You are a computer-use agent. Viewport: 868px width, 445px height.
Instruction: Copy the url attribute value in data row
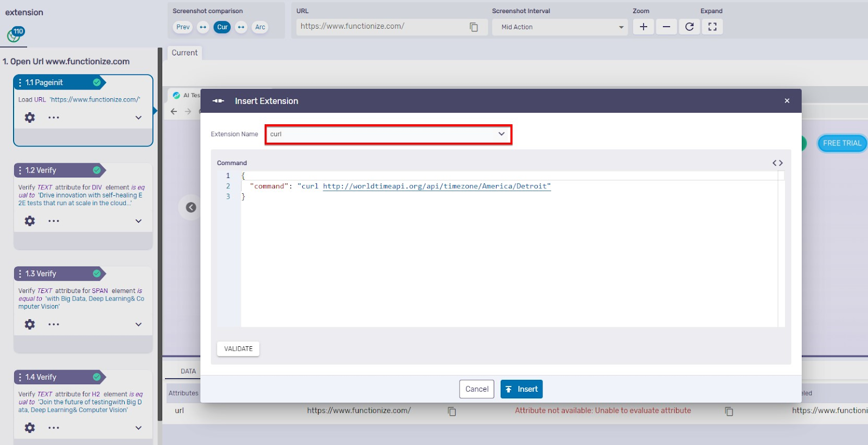pyautogui.click(x=451, y=411)
